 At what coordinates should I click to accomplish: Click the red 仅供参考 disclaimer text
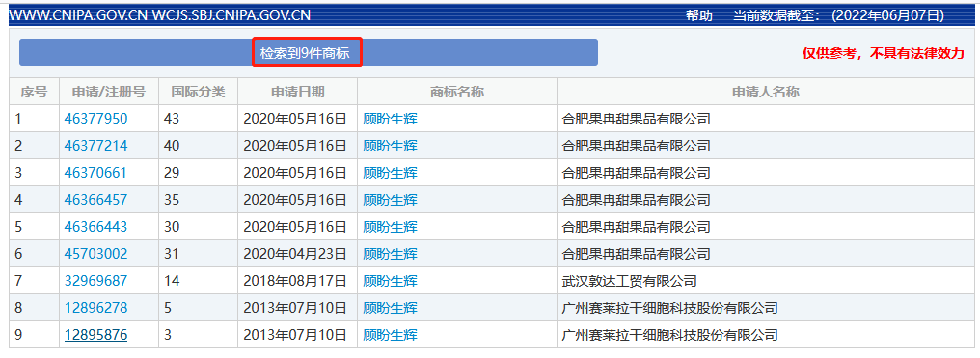(x=884, y=54)
